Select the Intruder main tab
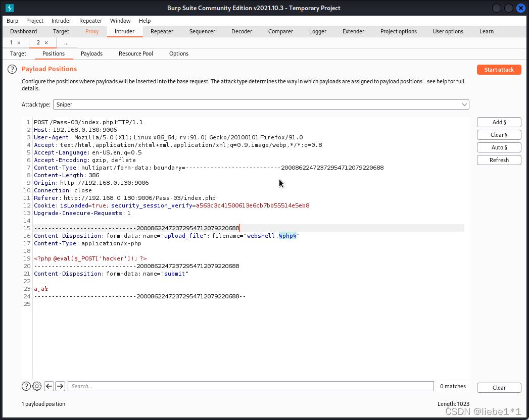The height and width of the screenshot is (420, 529). [x=124, y=31]
